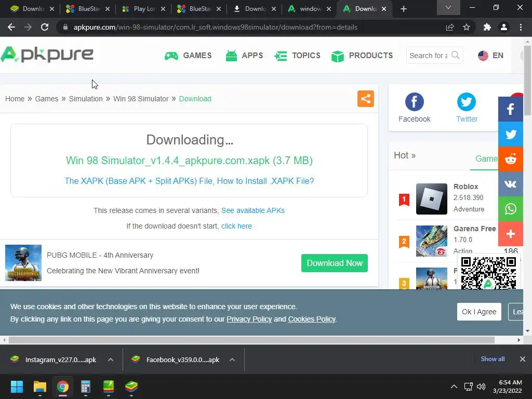Screen dimensions: 532x399
Task: Open See available APKs link
Action: (x=253, y=210)
